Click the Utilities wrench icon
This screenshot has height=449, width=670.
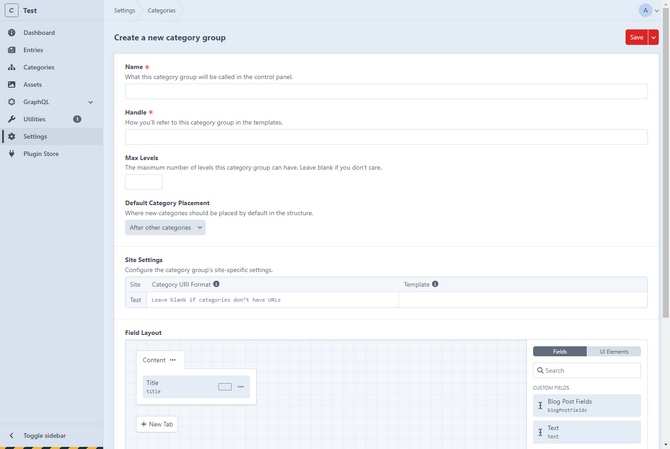tap(12, 119)
